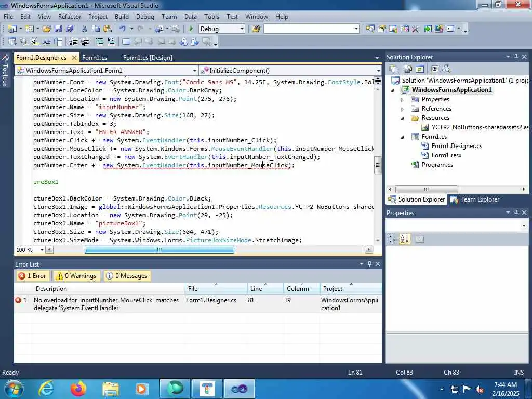Screen dimensions: 532x399
Task: Sort Error List by Description column
Action: coord(109,288)
